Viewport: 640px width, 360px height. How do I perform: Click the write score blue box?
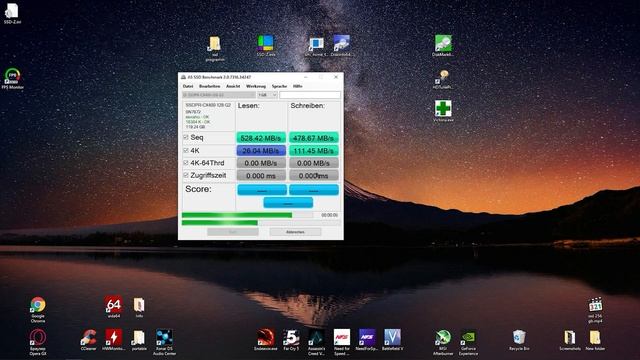point(314,190)
